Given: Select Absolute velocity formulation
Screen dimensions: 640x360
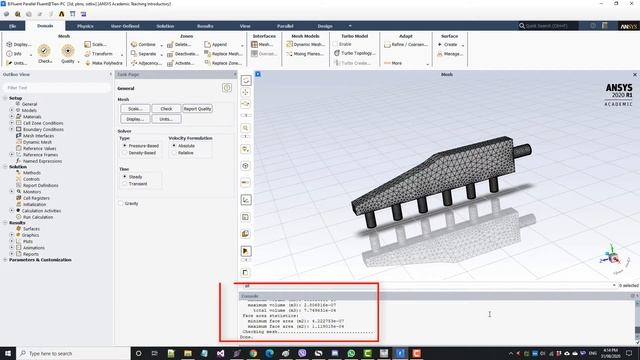Looking at the screenshot, I should click(x=183, y=146).
